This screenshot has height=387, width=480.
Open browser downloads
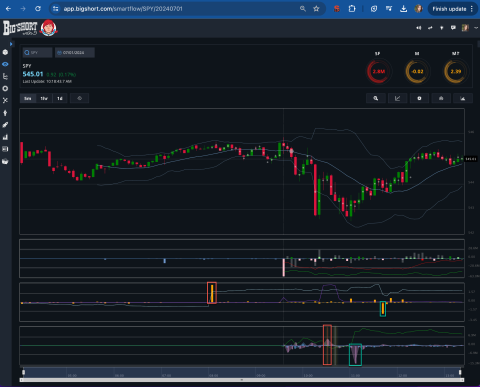tap(403, 9)
